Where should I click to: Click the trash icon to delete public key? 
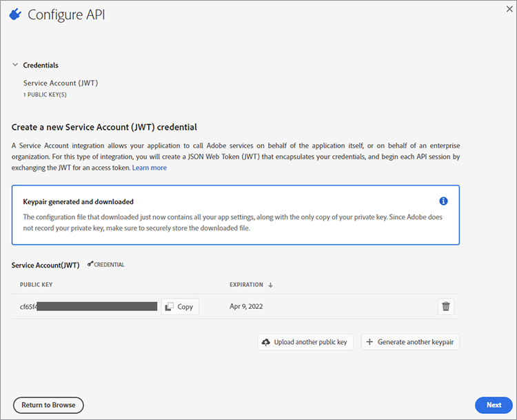(446, 306)
